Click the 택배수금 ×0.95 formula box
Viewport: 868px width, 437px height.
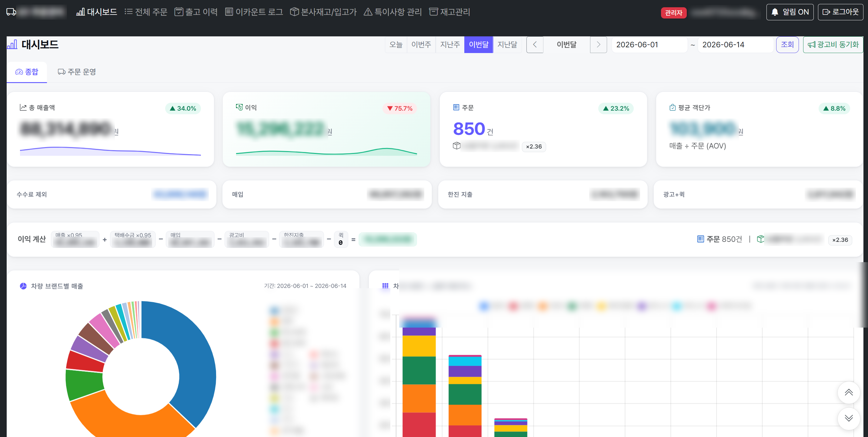click(x=133, y=239)
